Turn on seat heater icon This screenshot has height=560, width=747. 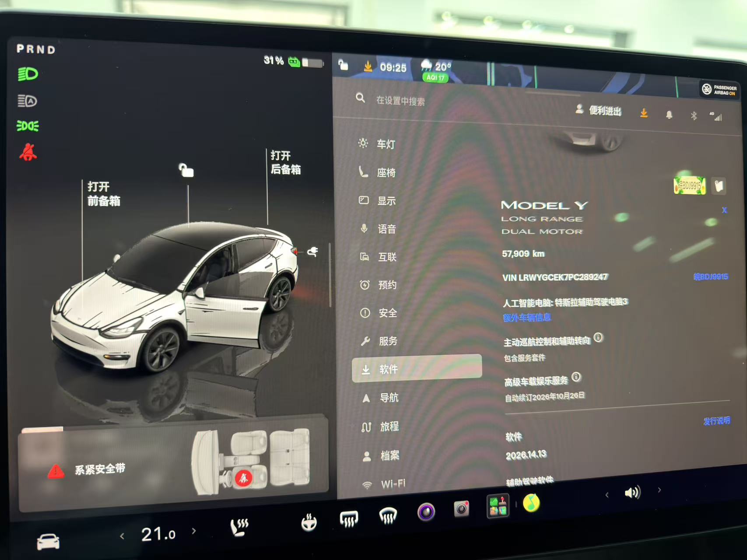coord(239,527)
